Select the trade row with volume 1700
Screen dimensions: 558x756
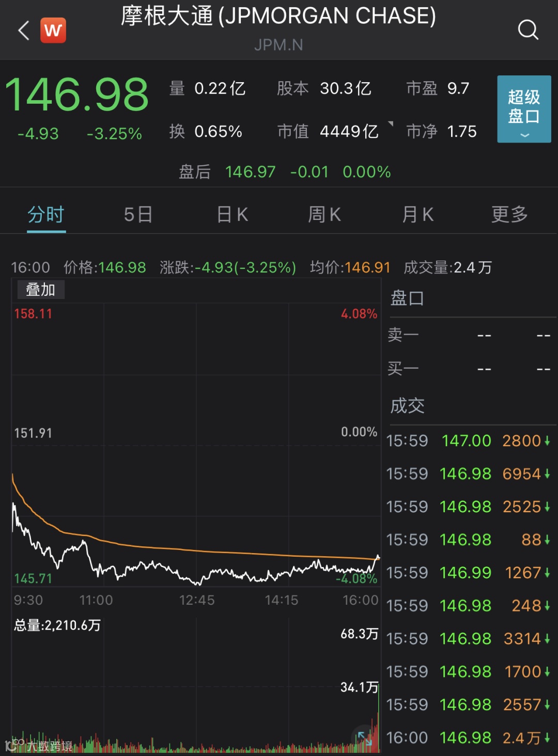(x=469, y=672)
